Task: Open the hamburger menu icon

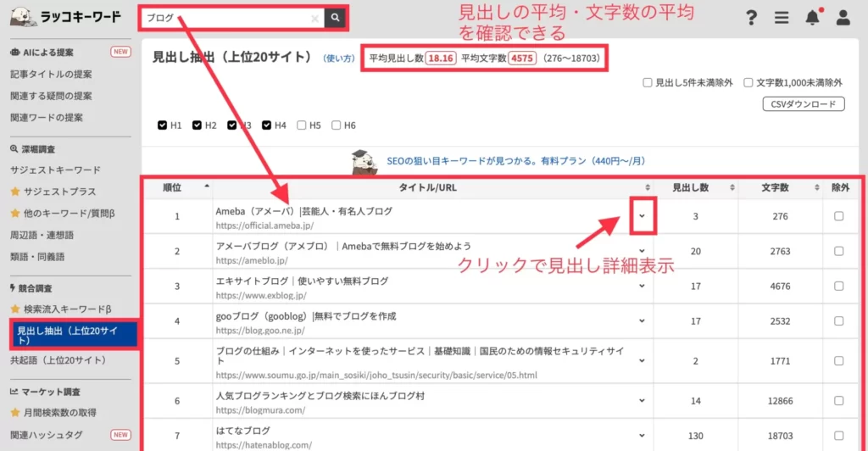Action: [x=782, y=18]
